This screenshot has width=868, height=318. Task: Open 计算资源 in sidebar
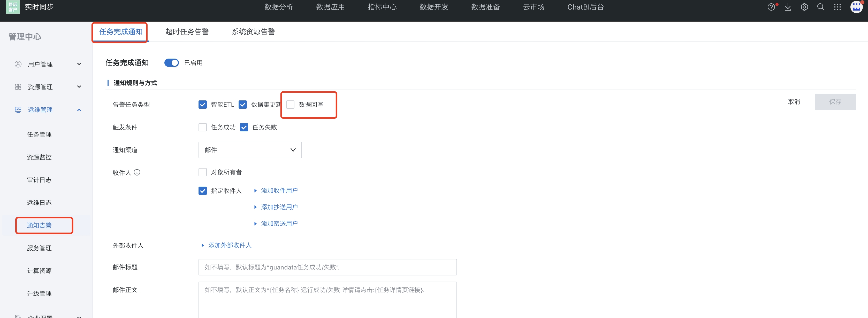39,271
